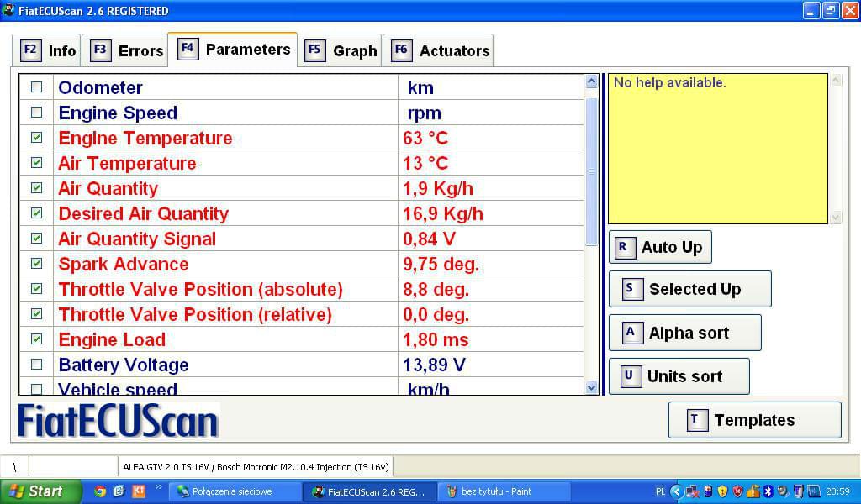Click the parameter list scroll down arrow

point(591,388)
